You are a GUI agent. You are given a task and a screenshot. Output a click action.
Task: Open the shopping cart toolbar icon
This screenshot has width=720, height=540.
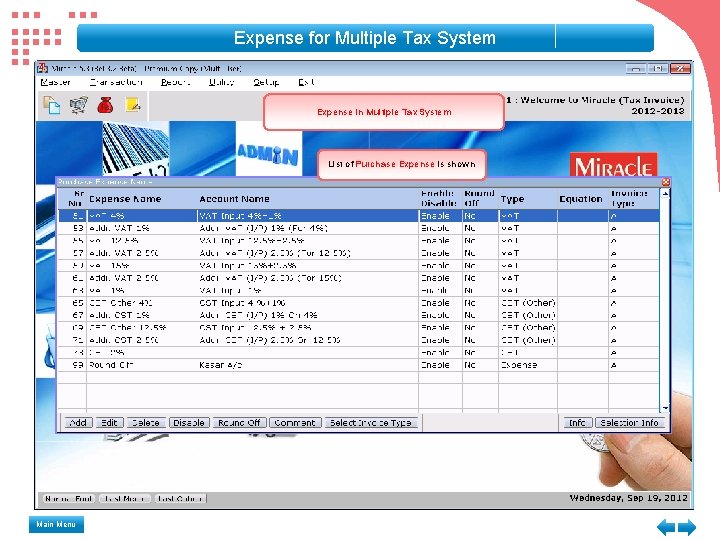click(x=79, y=105)
